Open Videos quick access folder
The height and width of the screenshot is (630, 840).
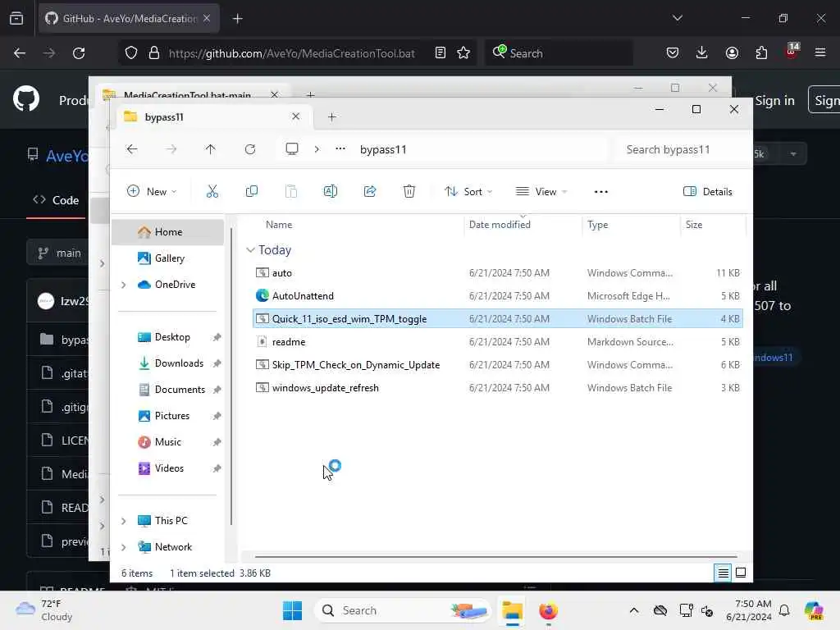pyautogui.click(x=167, y=468)
